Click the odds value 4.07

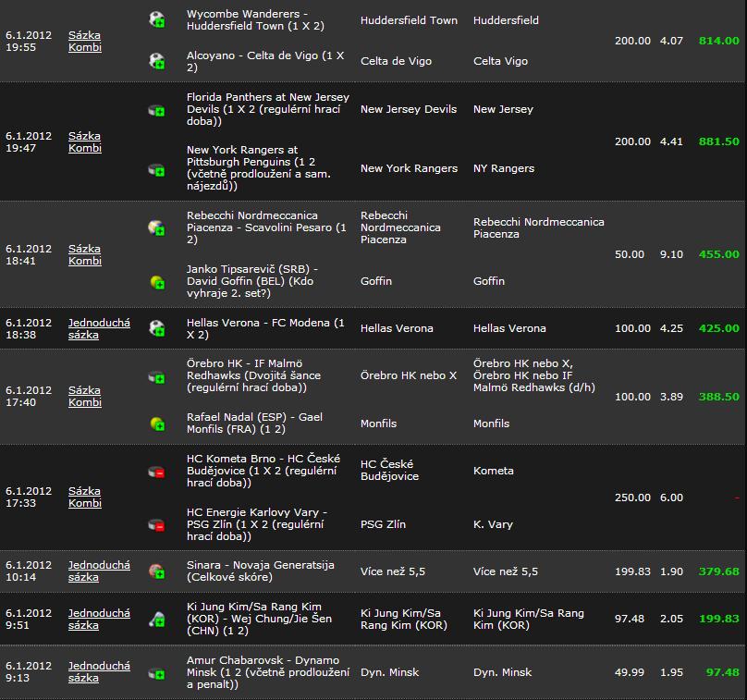[x=671, y=41]
